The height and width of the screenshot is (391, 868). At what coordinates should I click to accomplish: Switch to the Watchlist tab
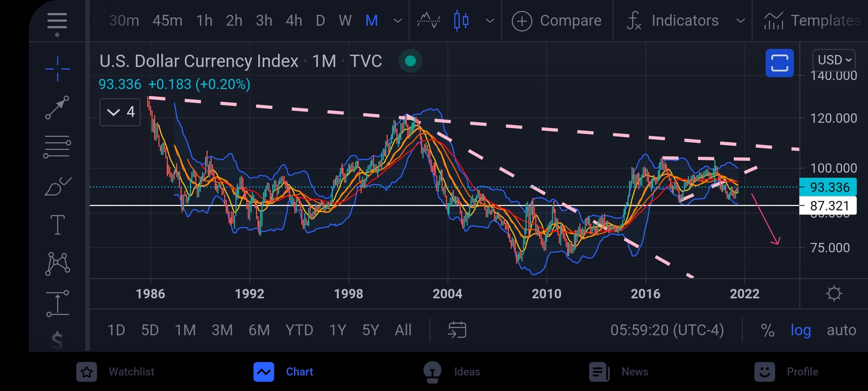[115, 372]
